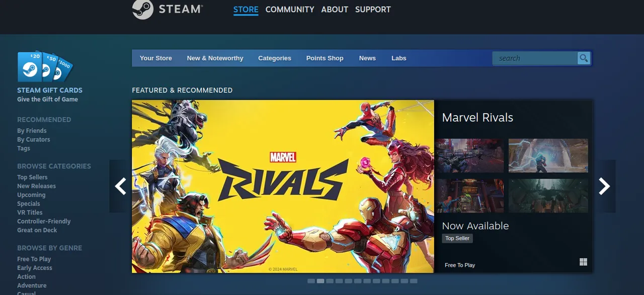Go to the next featured carousel item
Viewport: 644px width, 295px height.
(x=604, y=186)
